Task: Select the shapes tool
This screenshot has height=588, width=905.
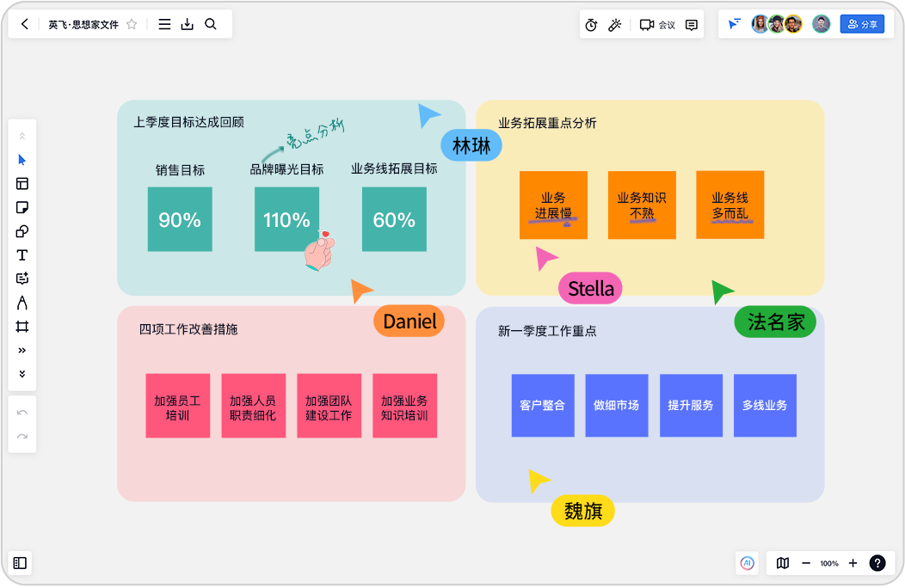Action: [x=22, y=231]
